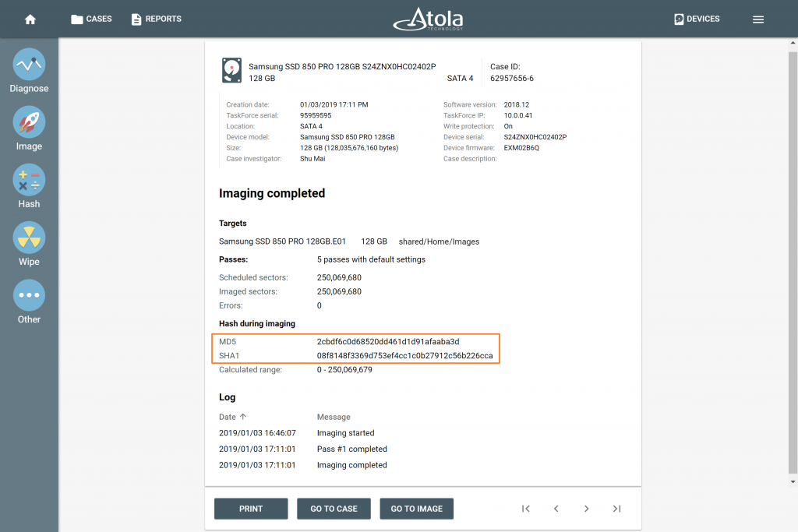
Task: Click the '5 passes with default settings' text
Action: pos(371,259)
